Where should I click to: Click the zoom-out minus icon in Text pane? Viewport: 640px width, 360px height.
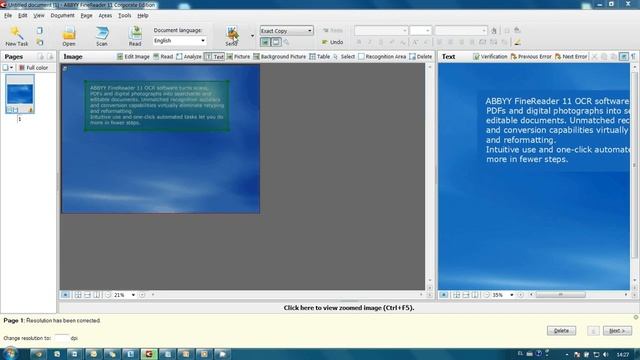487,295
